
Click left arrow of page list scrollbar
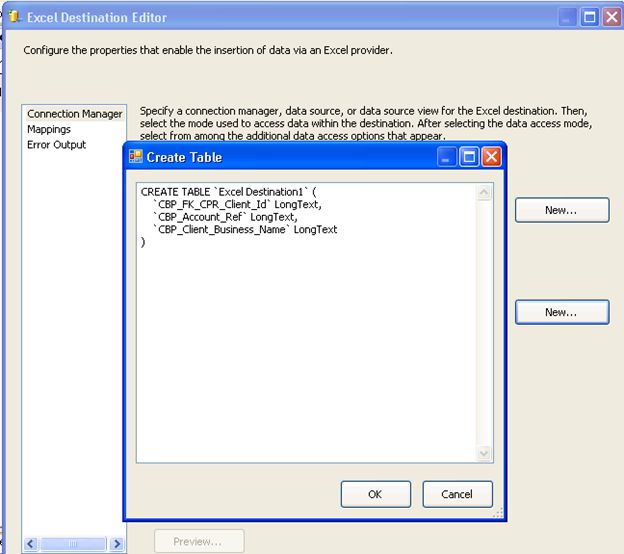(31, 544)
